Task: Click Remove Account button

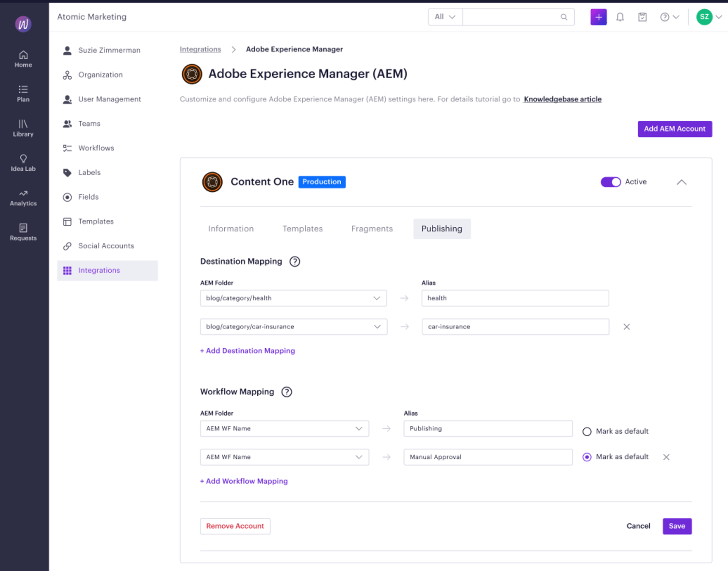Action: tap(235, 526)
